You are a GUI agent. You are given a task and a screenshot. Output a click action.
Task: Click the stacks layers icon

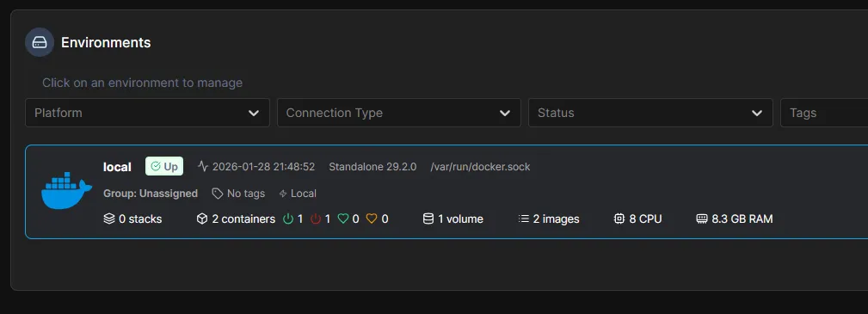pyautogui.click(x=109, y=219)
